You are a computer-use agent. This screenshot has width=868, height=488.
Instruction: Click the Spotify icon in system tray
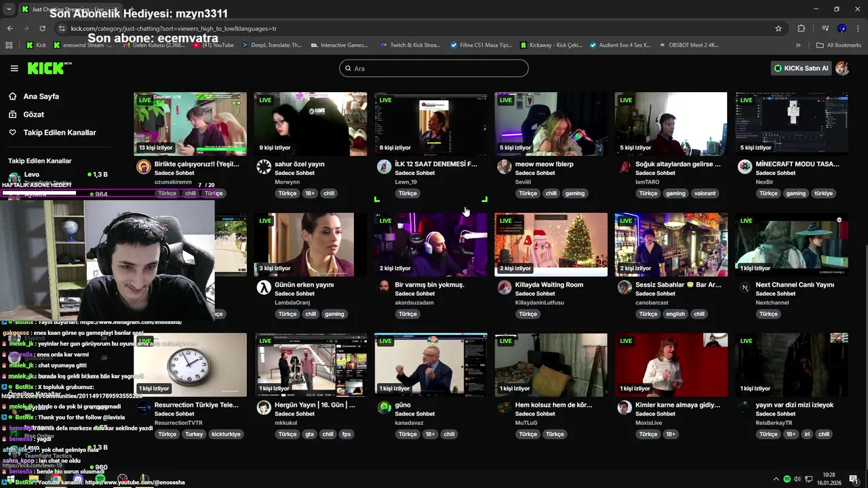tap(787, 479)
